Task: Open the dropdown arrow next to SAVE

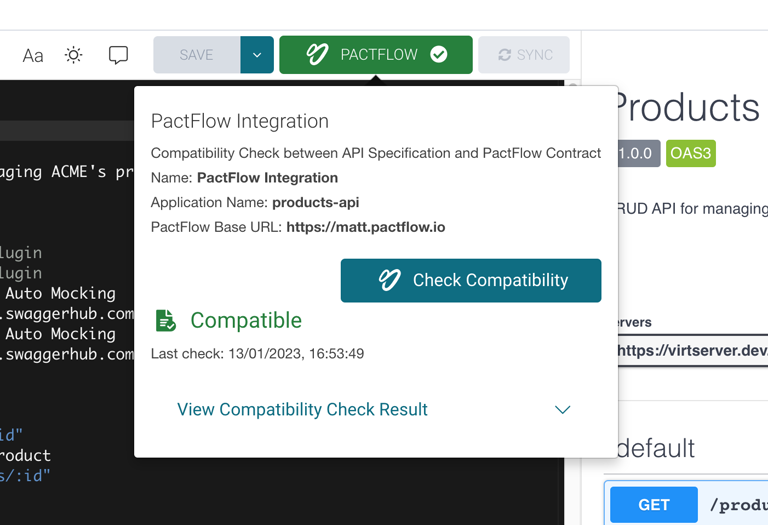Action: point(257,55)
